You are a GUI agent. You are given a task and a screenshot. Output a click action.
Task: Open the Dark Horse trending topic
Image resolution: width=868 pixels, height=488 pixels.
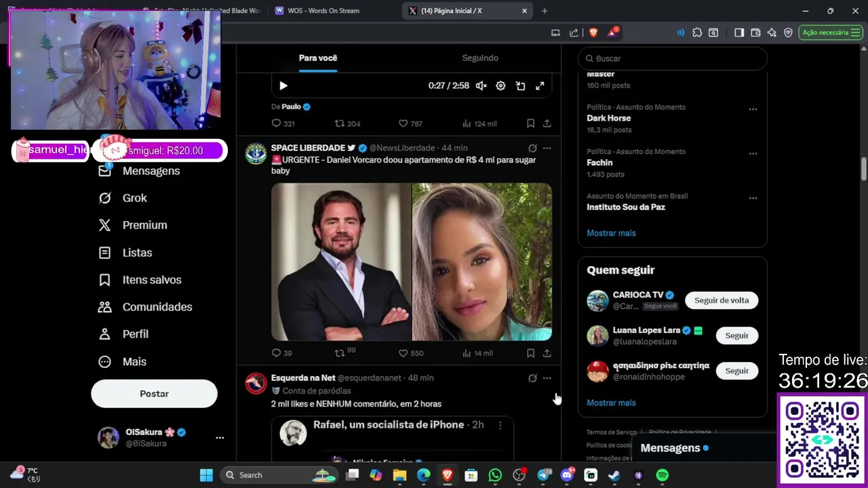point(608,118)
